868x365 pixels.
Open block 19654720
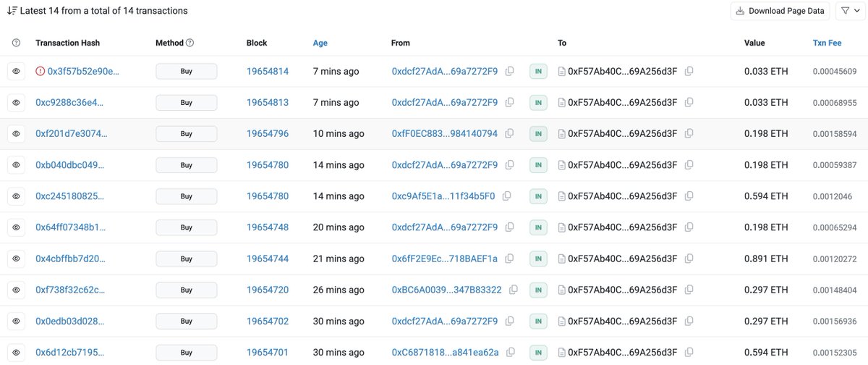click(x=268, y=290)
